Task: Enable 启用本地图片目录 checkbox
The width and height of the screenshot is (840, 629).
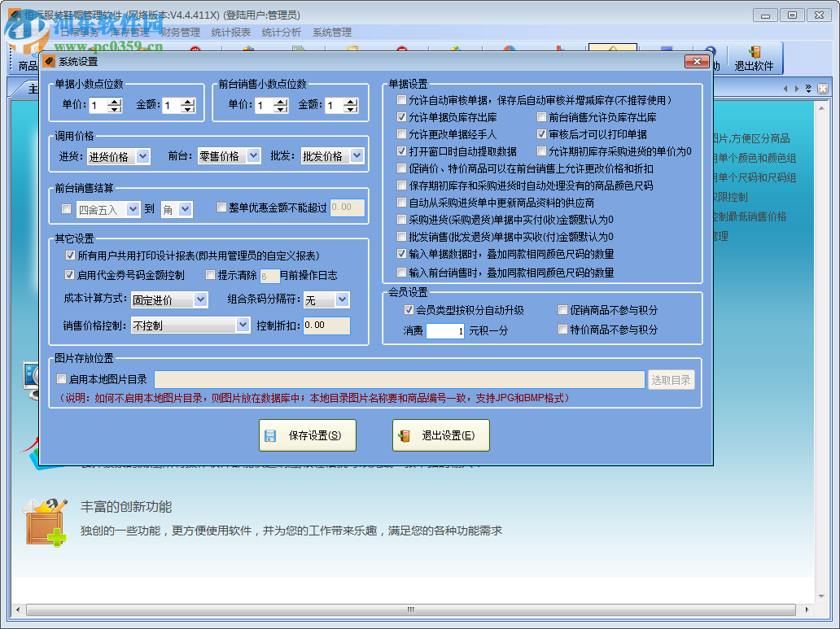Action: point(62,379)
